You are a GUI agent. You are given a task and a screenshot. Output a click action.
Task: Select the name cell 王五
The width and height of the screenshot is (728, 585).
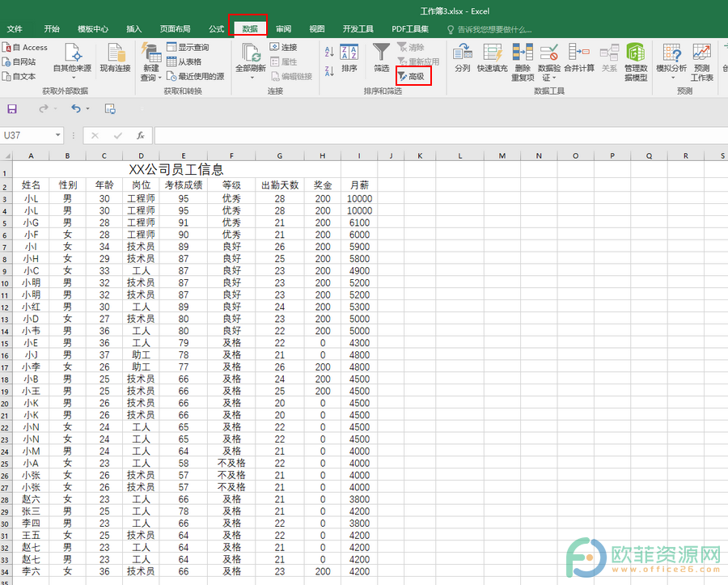31,536
